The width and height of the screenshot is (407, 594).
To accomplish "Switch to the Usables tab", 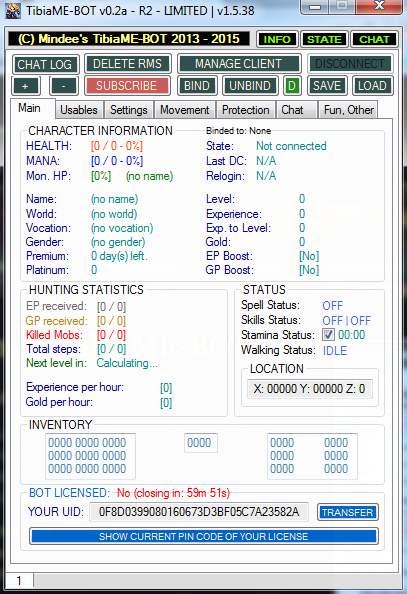I will 79,110.
